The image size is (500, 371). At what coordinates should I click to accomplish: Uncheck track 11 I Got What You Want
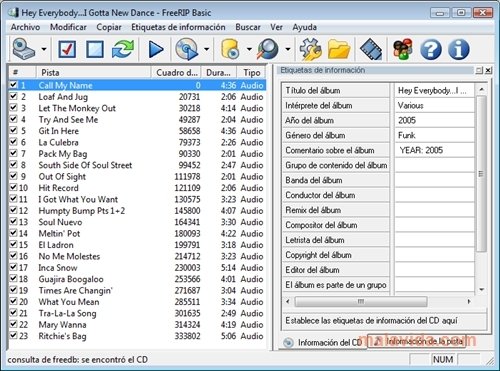[x=13, y=199]
